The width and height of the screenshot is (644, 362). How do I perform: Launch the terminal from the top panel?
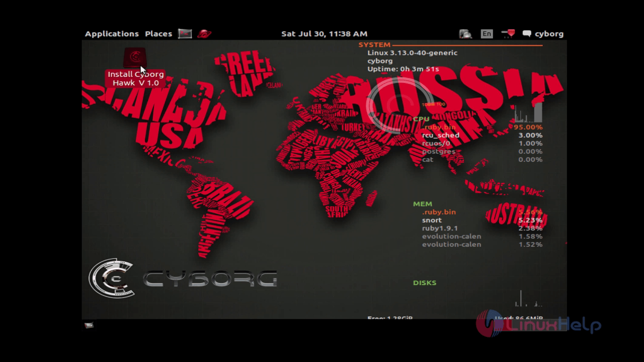coord(185,34)
